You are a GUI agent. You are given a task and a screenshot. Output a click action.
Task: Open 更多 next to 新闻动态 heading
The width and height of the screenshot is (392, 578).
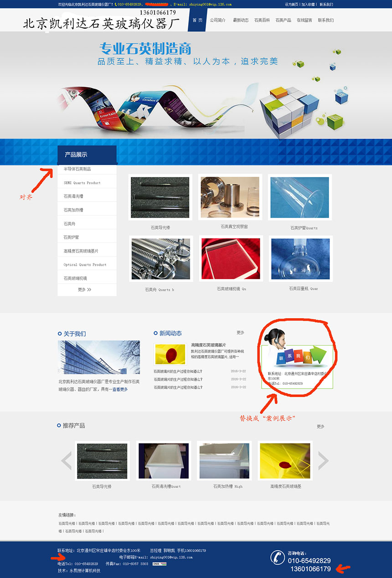(241, 333)
